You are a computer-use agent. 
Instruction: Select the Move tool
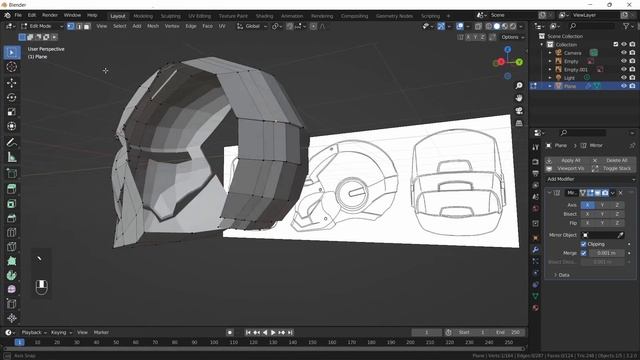point(11,83)
